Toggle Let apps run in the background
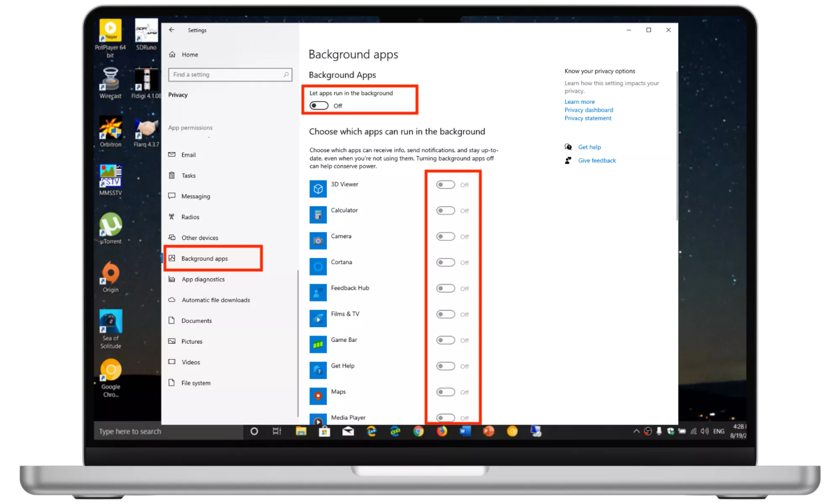 pyautogui.click(x=319, y=106)
